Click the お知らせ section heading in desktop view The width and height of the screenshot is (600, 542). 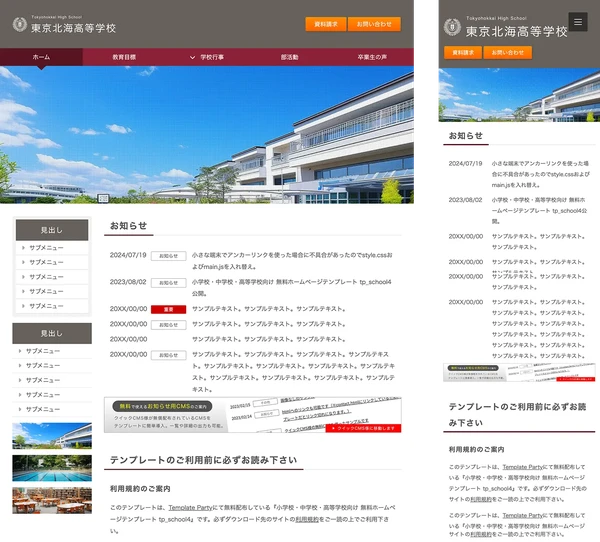point(129,226)
